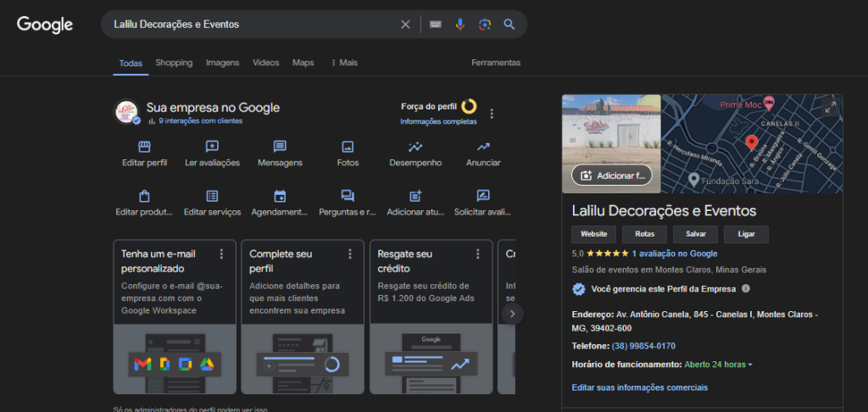
Task: Open options menu on e-mail personalizado card
Action: point(221,253)
